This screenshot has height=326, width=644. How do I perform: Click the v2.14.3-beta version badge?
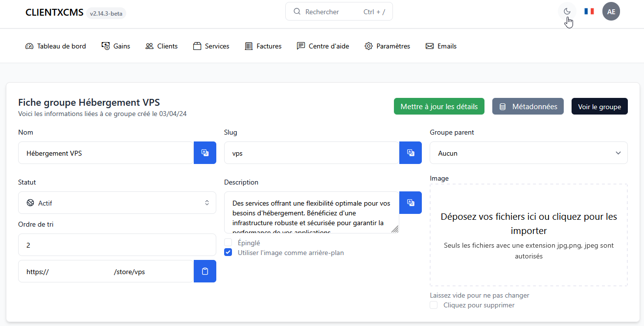coord(106,13)
